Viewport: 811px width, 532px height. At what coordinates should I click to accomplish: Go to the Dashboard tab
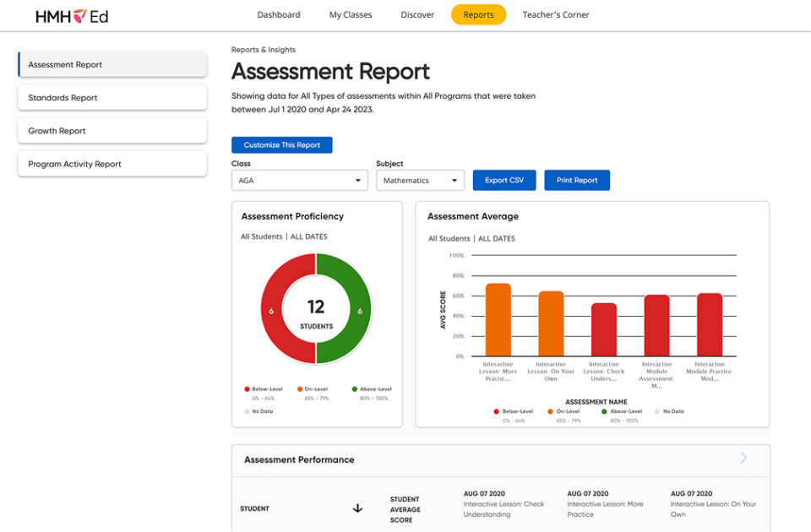click(279, 15)
